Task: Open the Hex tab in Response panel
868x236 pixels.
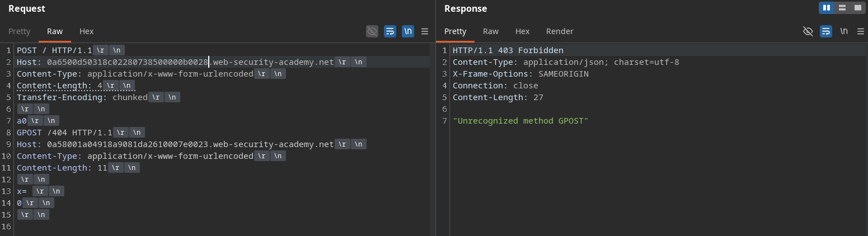Action: point(523,31)
